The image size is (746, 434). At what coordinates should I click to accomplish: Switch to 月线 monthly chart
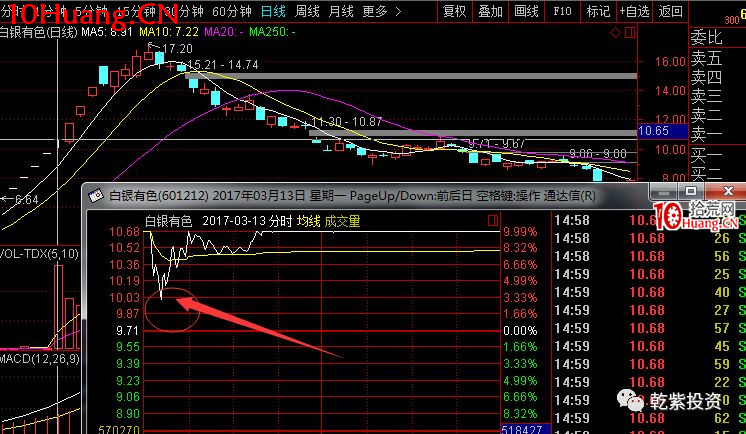(x=341, y=11)
